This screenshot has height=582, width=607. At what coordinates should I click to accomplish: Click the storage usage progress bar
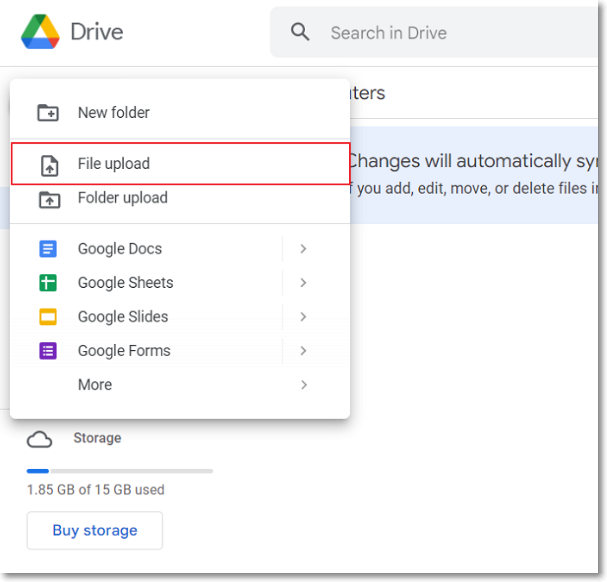coord(120,471)
